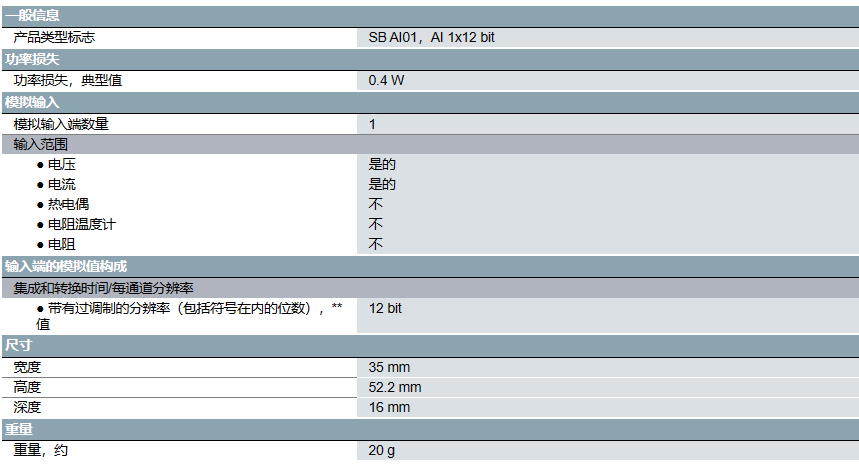Select the 产品类型标志 row label
This screenshot has height=465, width=859.
click(55, 37)
